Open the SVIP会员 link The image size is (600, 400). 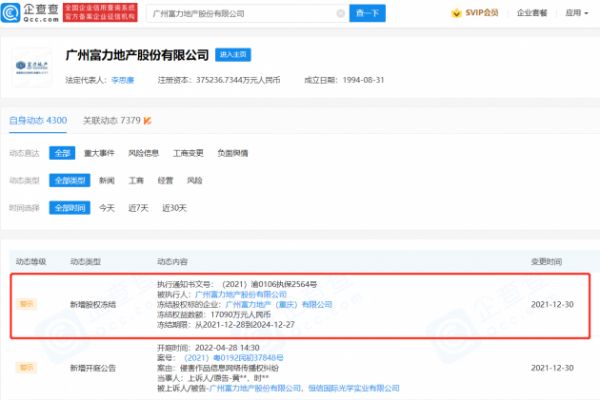[x=482, y=13]
